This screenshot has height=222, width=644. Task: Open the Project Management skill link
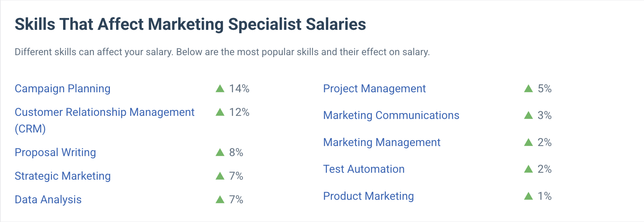[x=374, y=89]
